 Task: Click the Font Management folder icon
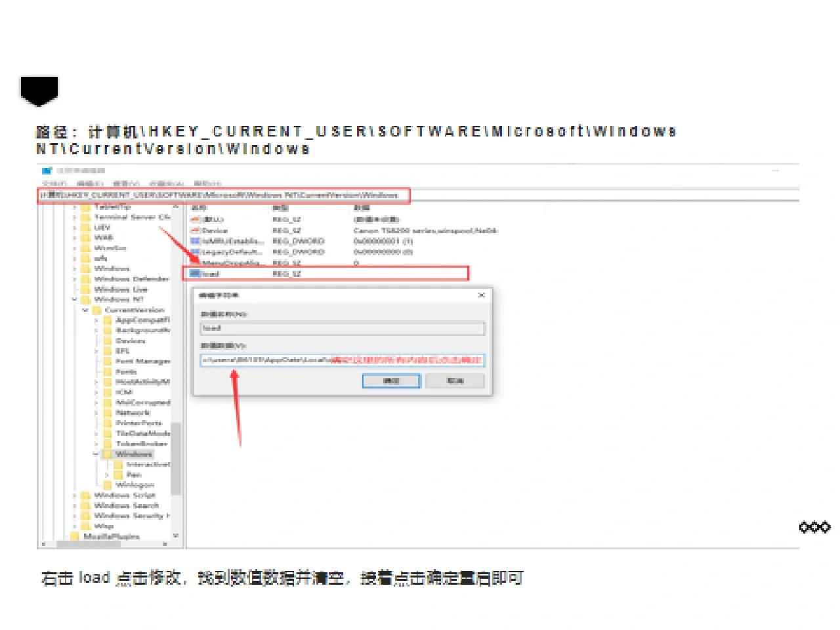click(108, 362)
